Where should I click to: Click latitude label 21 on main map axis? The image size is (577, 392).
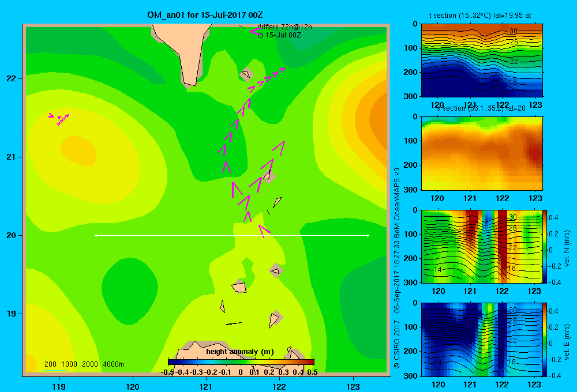coord(12,157)
